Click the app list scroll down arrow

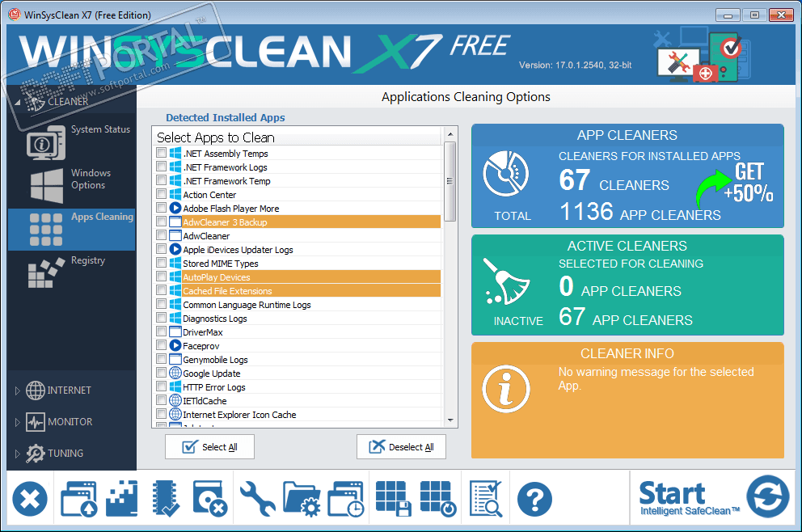(x=450, y=420)
